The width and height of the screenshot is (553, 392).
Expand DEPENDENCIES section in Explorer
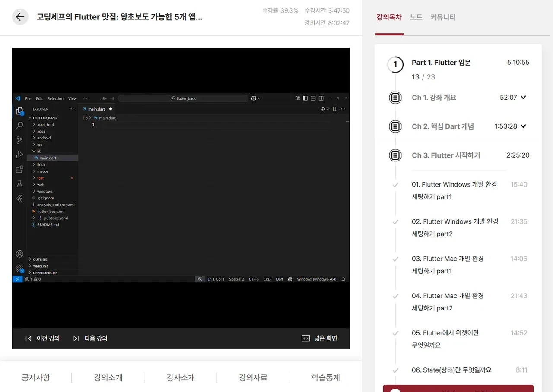click(x=45, y=273)
